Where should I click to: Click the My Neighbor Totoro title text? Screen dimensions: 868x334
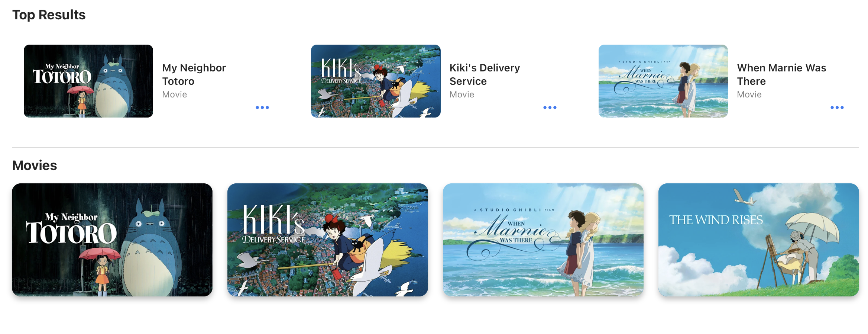pyautogui.click(x=194, y=74)
